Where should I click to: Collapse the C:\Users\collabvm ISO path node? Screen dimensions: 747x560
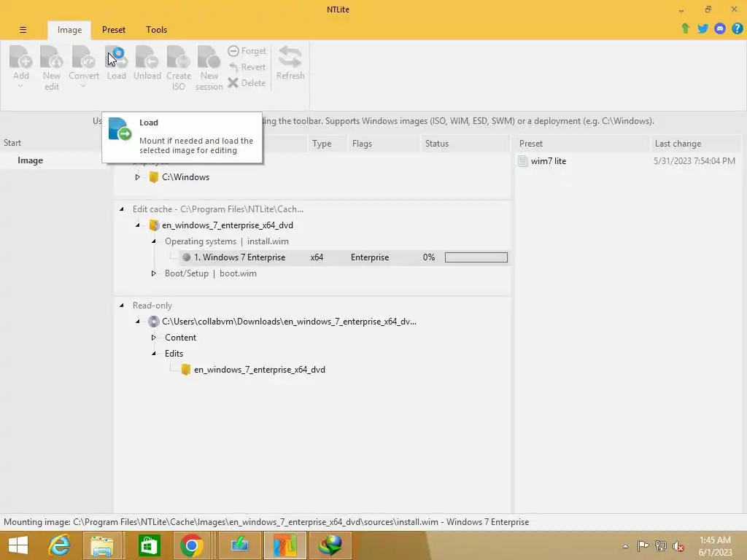pos(138,322)
